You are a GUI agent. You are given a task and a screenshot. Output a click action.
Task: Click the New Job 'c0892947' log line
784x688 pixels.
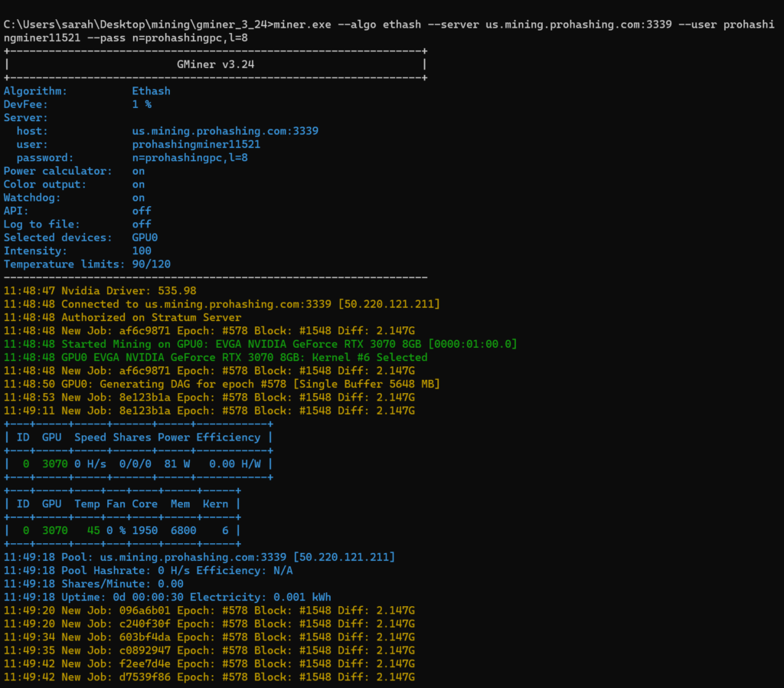click(209, 650)
